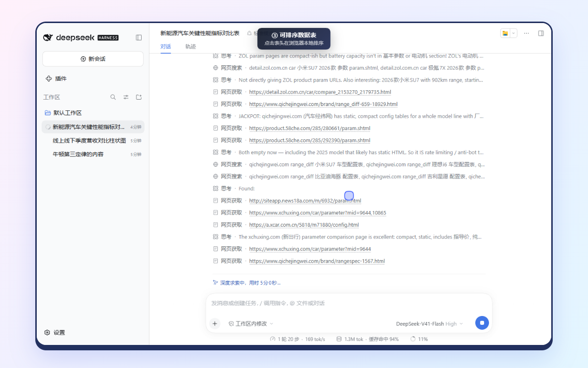Open dropdown arrow beside the yellow folder icon

click(x=514, y=33)
